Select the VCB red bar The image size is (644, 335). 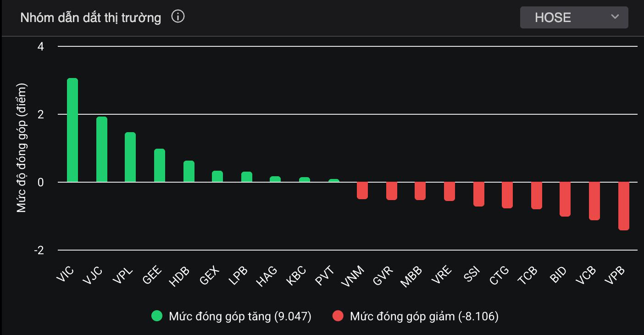point(594,201)
